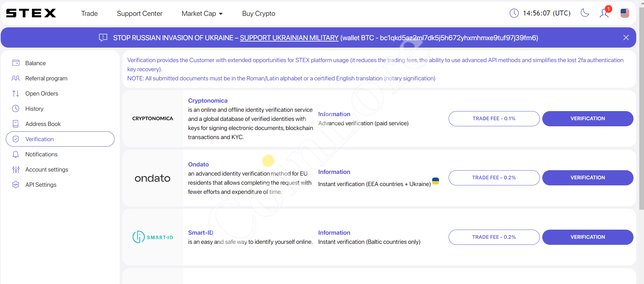The width and height of the screenshot is (644, 284).
Task: Click the Balance wallet icon
Action: (16, 63)
